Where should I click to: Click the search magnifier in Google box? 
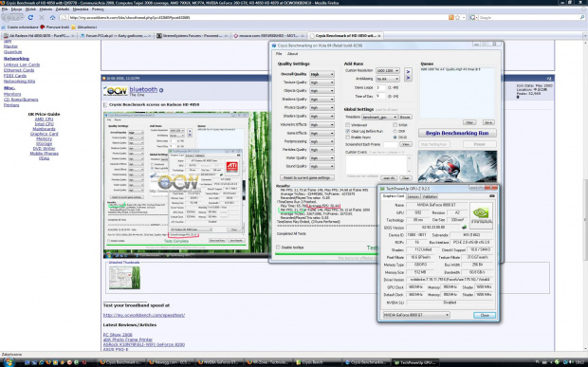[582, 17]
